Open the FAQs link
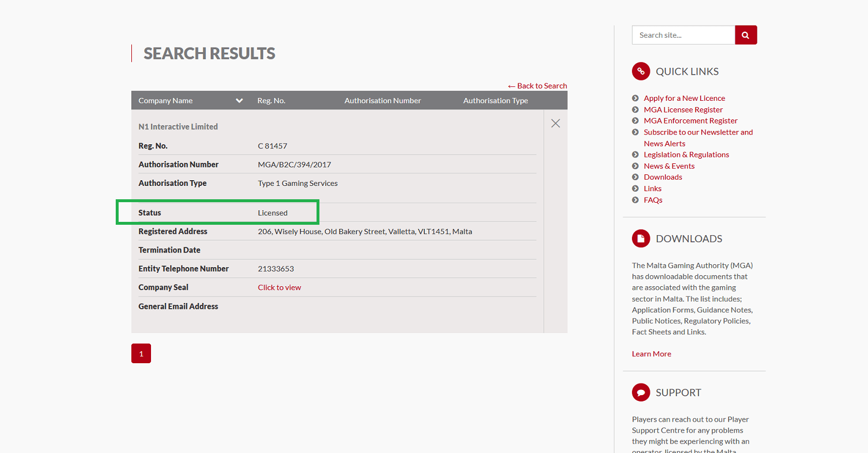Viewport: 868px width, 453px height. (653, 199)
